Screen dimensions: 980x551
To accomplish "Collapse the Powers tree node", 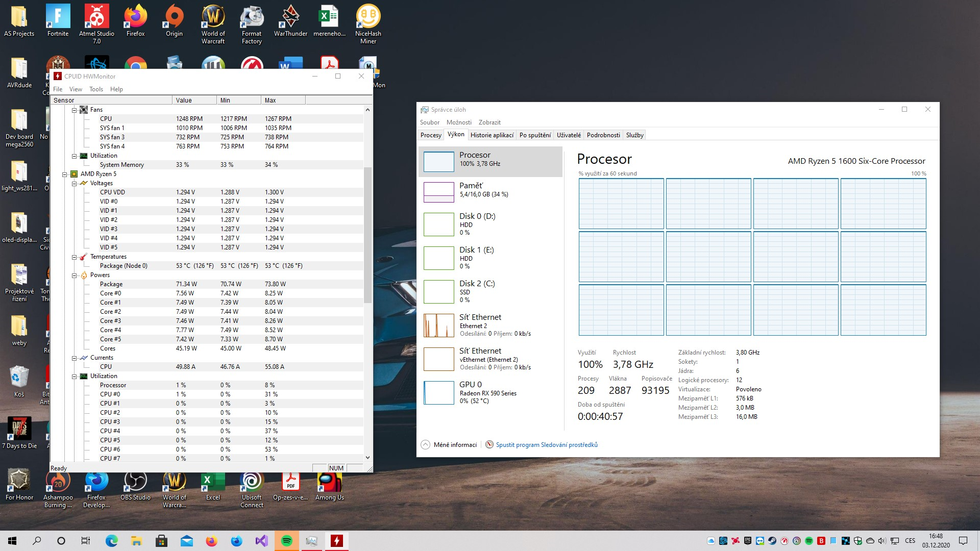I will click(75, 275).
